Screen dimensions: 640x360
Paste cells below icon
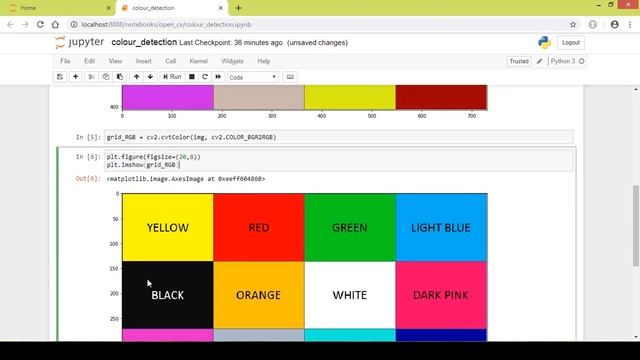[120, 77]
